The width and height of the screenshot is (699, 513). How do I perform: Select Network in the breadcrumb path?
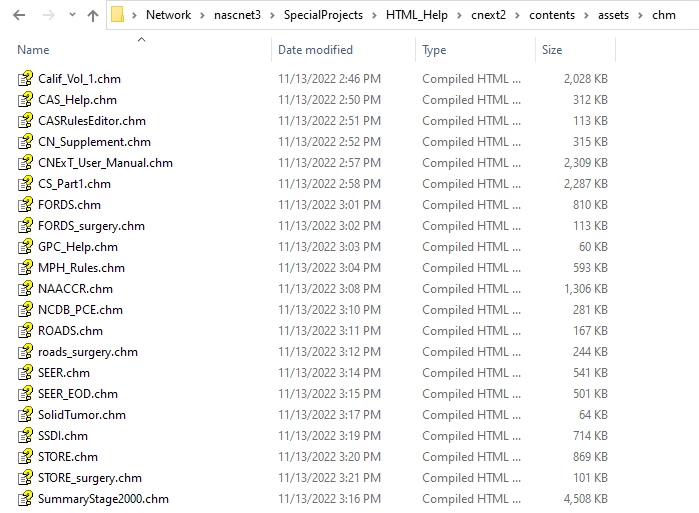(169, 15)
